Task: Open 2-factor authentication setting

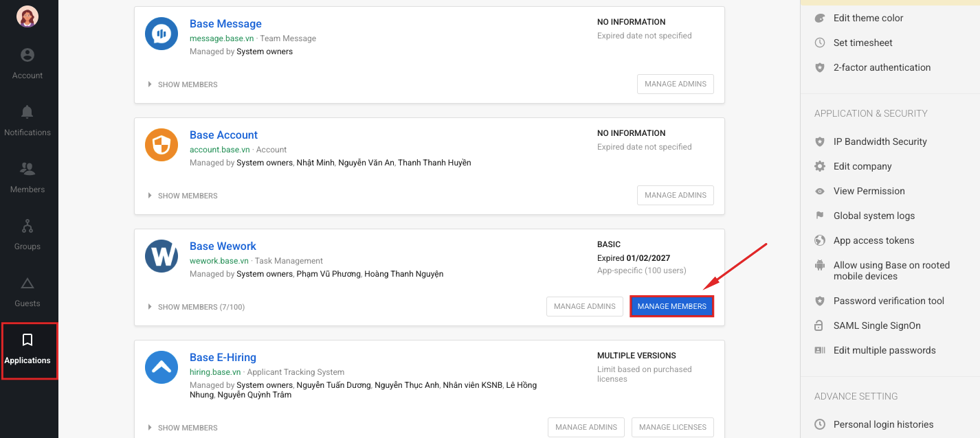Action: [882, 67]
